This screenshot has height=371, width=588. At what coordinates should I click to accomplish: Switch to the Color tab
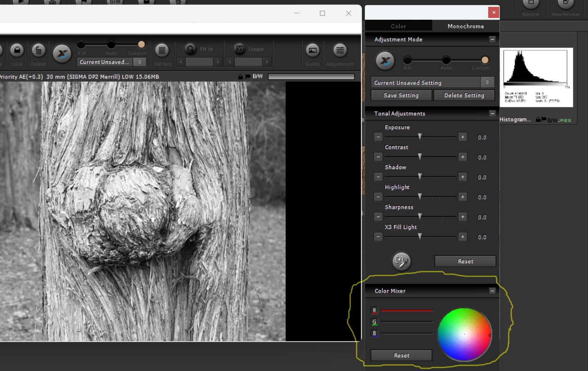[x=398, y=26]
